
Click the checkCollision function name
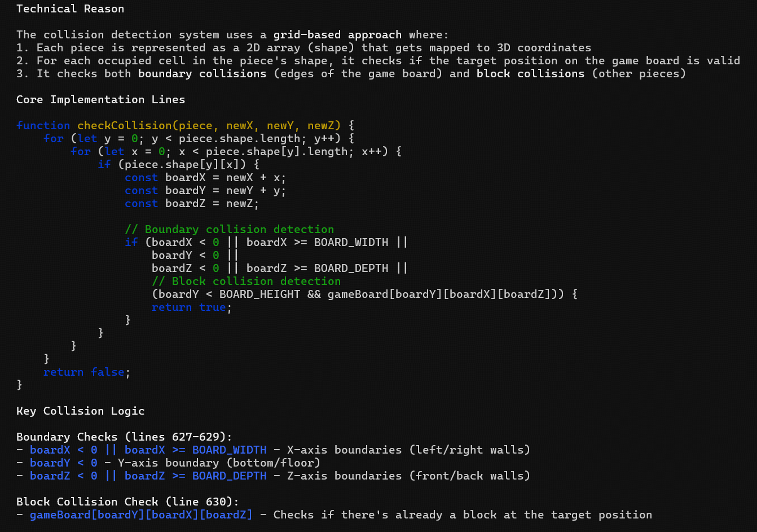point(124,125)
